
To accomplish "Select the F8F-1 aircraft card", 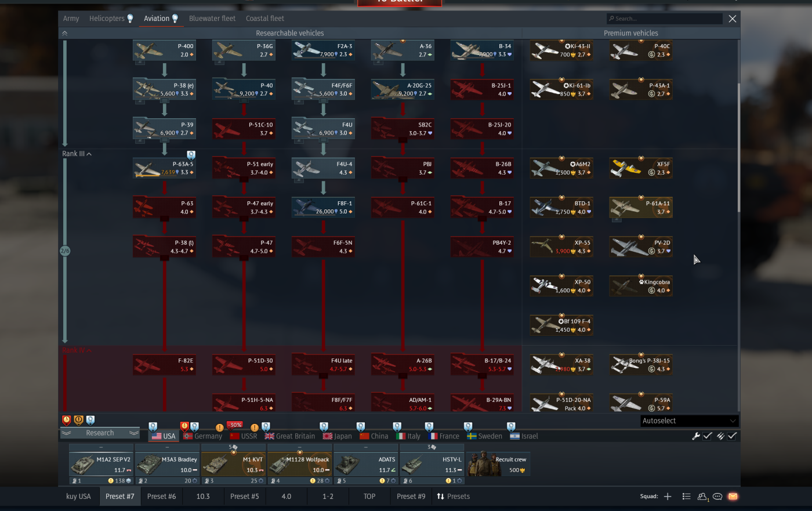I will [323, 208].
